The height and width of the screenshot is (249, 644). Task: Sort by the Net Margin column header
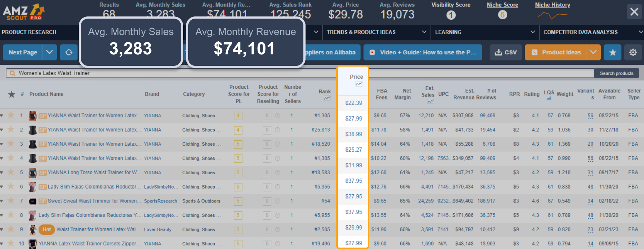coord(402,94)
